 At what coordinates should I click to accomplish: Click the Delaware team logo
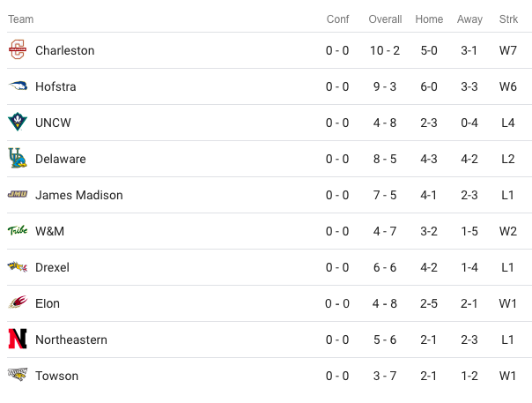pos(17,159)
